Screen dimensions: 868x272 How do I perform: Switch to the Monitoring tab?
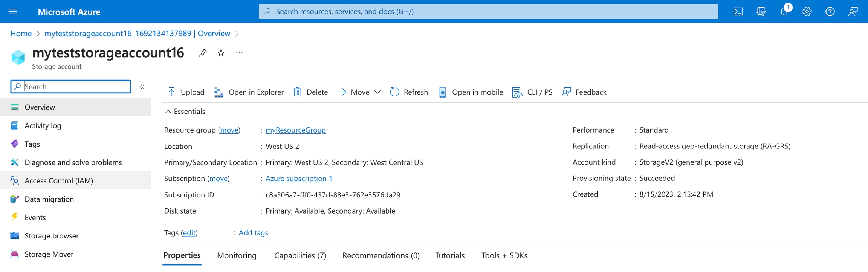click(x=237, y=255)
